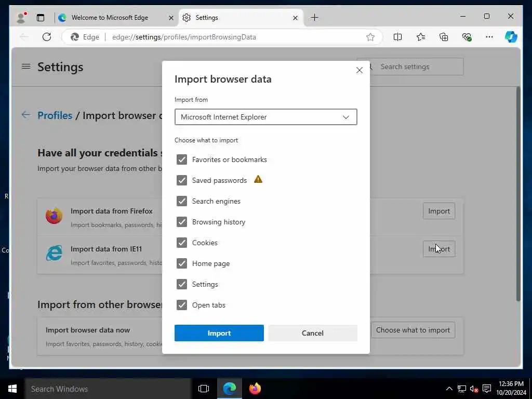Expand the Import from dropdown
This screenshot has height=399, width=532.
point(265,117)
